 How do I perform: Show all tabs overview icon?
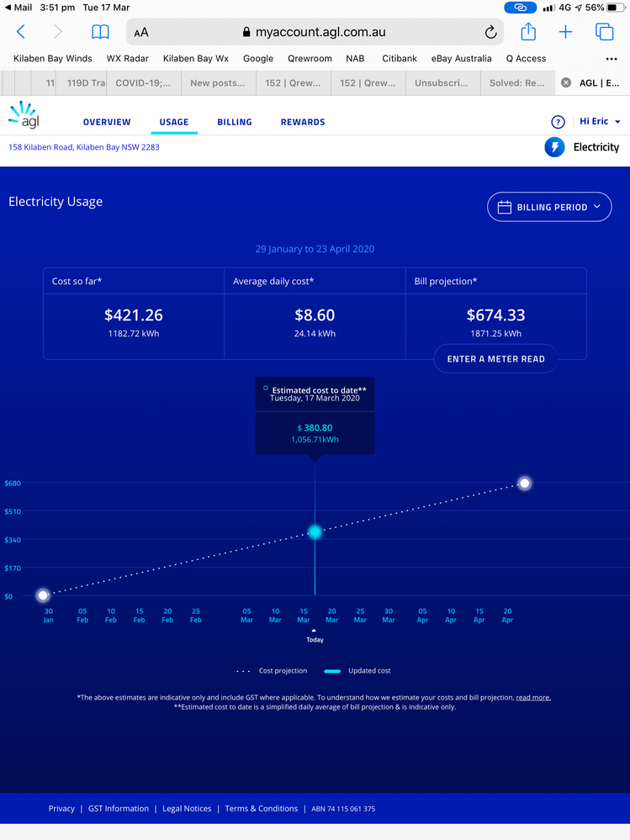[x=604, y=32]
